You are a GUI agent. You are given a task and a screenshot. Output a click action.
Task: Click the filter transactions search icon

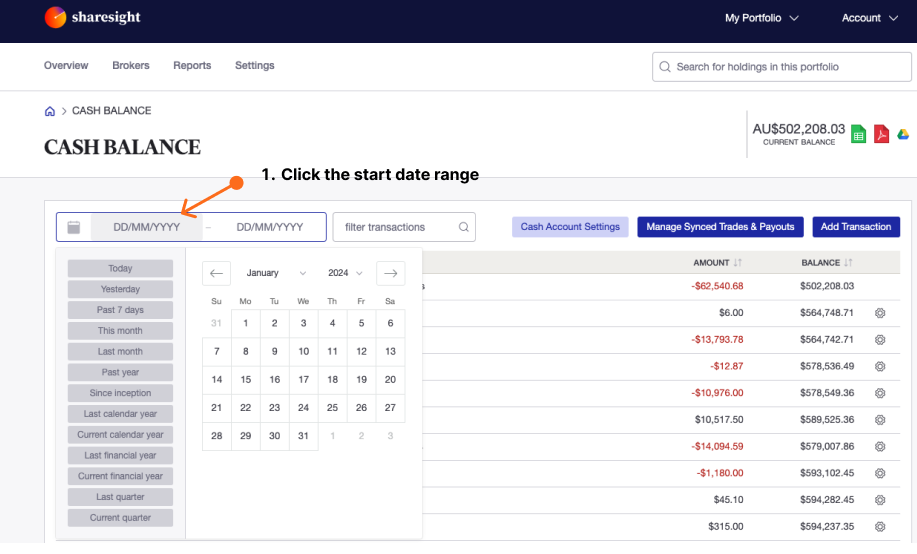tap(464, 227)
